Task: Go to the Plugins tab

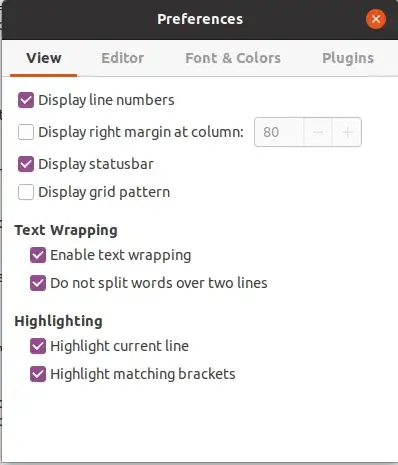Action: (348, 58)
